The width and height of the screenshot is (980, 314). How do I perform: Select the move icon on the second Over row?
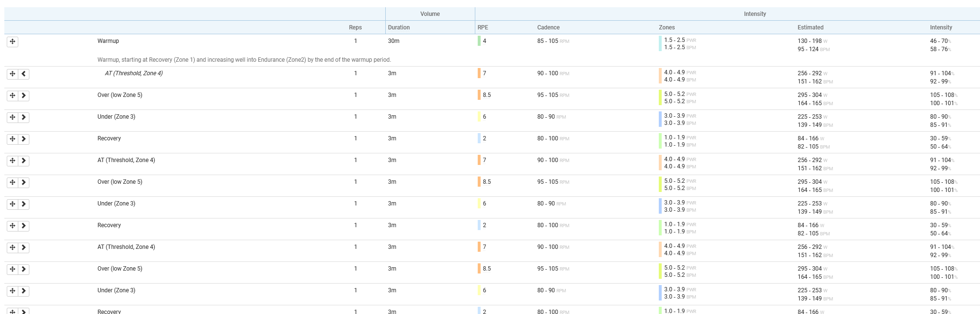point(13,182)
